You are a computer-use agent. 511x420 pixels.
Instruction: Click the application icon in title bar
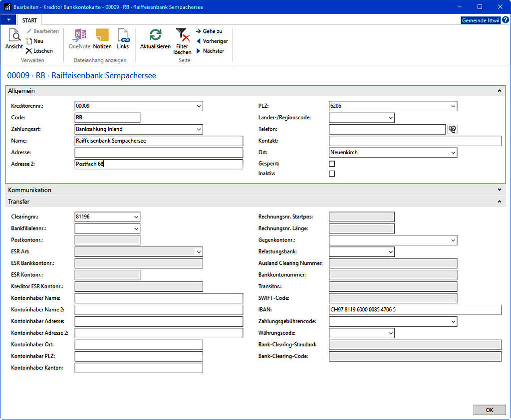[x=7, y=7]
